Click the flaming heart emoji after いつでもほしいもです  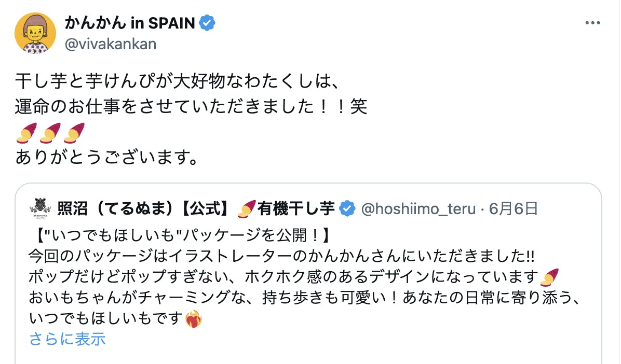194,319
